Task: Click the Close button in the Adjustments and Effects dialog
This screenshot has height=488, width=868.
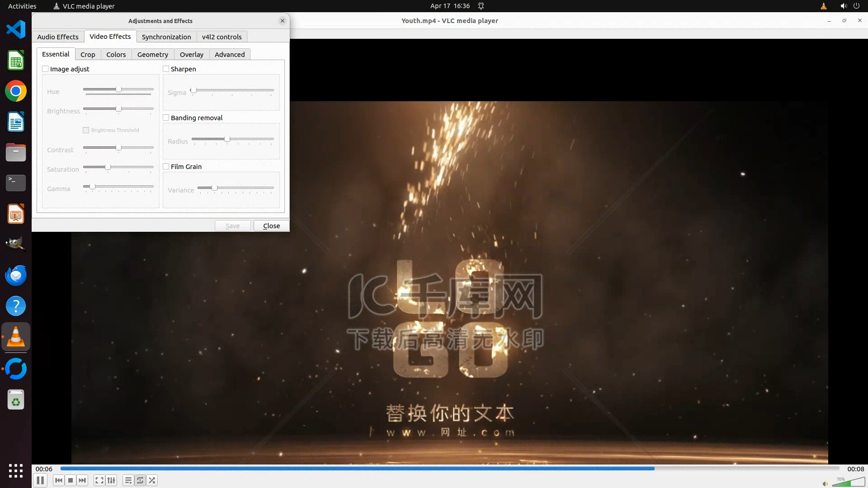Action: pyautogui.click(x=271, y=225)
